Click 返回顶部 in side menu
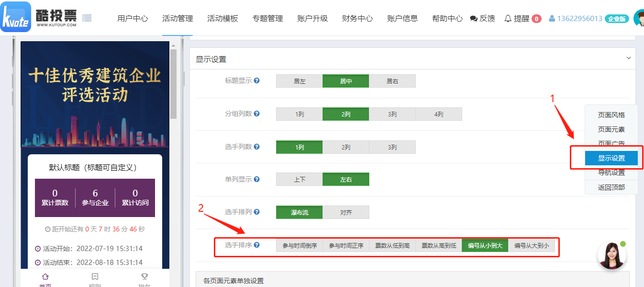This screenshot has height=287, width=644. click(x=611, y=187)
